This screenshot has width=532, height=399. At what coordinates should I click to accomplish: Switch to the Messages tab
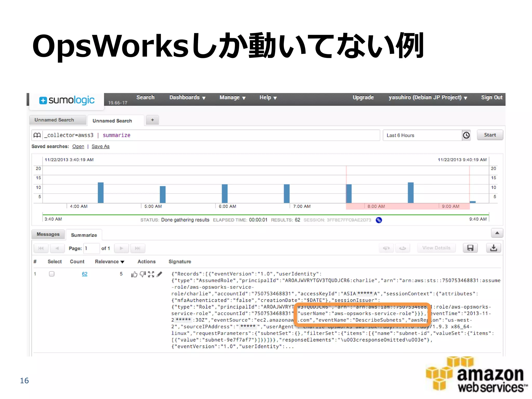coord(48,234)
